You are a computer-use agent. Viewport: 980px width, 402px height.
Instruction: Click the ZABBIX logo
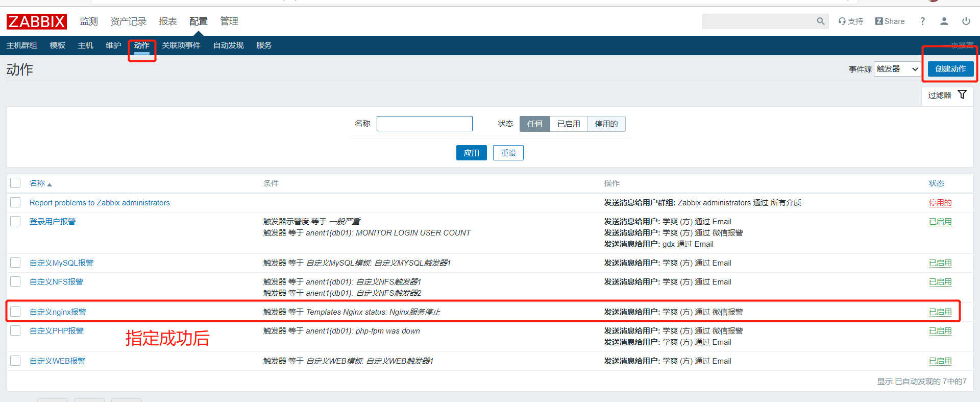(x=37, y=21)
